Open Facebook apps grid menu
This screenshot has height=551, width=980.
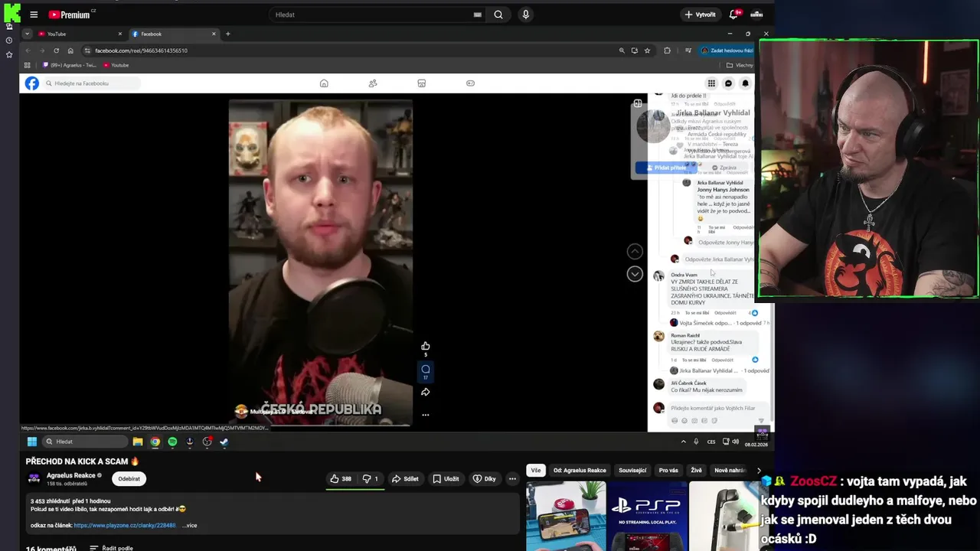coord(711,83)
